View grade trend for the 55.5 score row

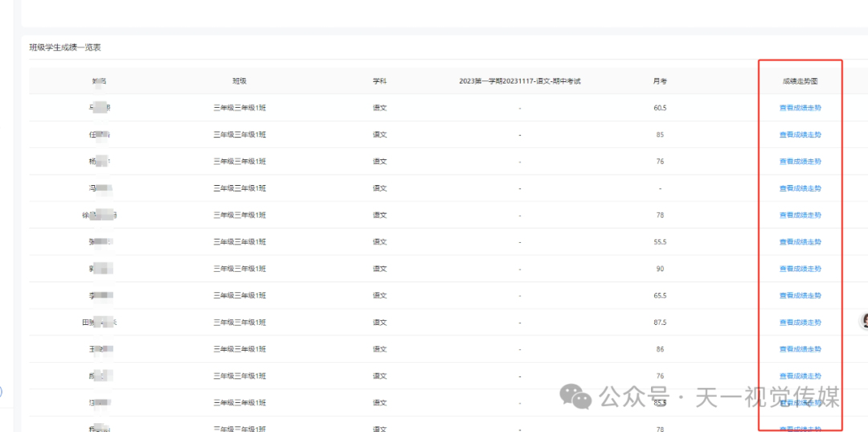[800, 242]
